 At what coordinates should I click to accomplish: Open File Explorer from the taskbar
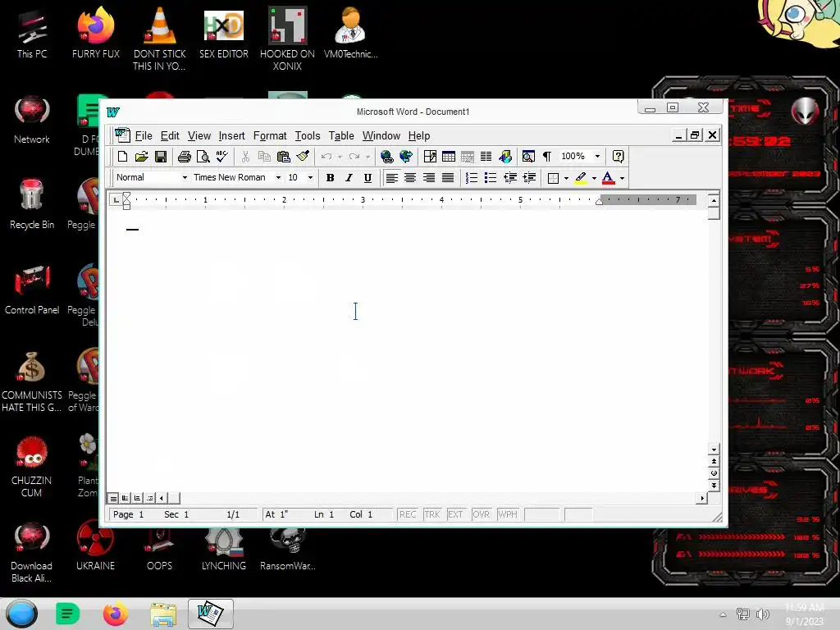pyautogui.click(x=163, y=614)
